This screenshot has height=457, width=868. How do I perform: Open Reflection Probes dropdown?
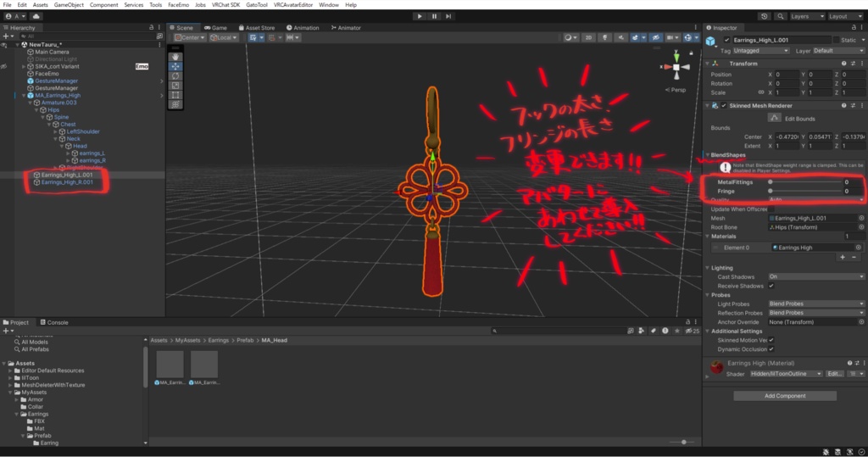[816, 313]
